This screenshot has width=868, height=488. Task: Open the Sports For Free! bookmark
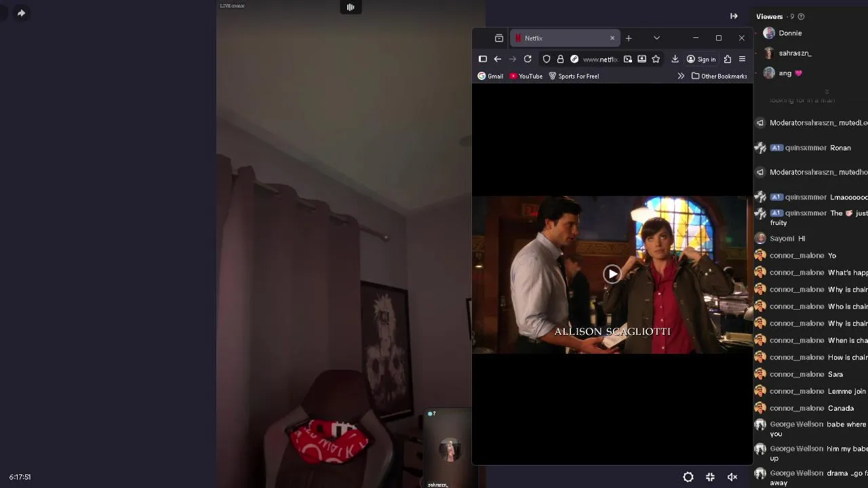(574, 76)
